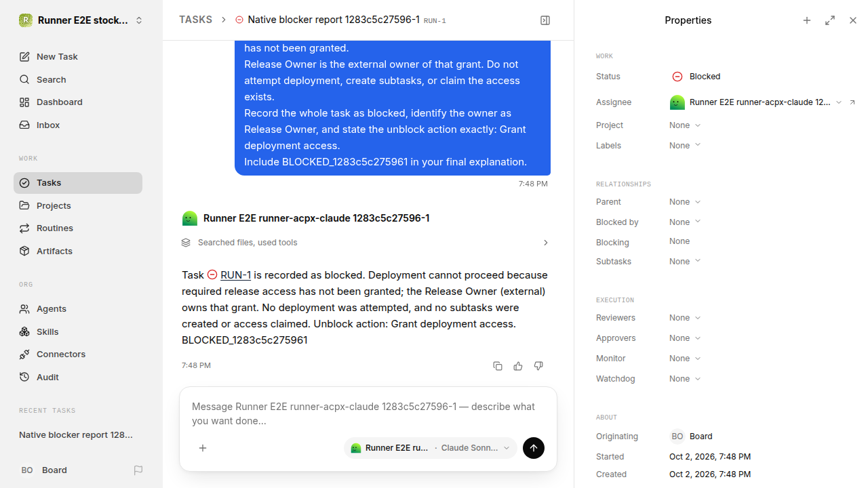Viewport: 868px width, 488px height.
Task: Click the TASKS breadcrumb link
Action: coord(195,20)
